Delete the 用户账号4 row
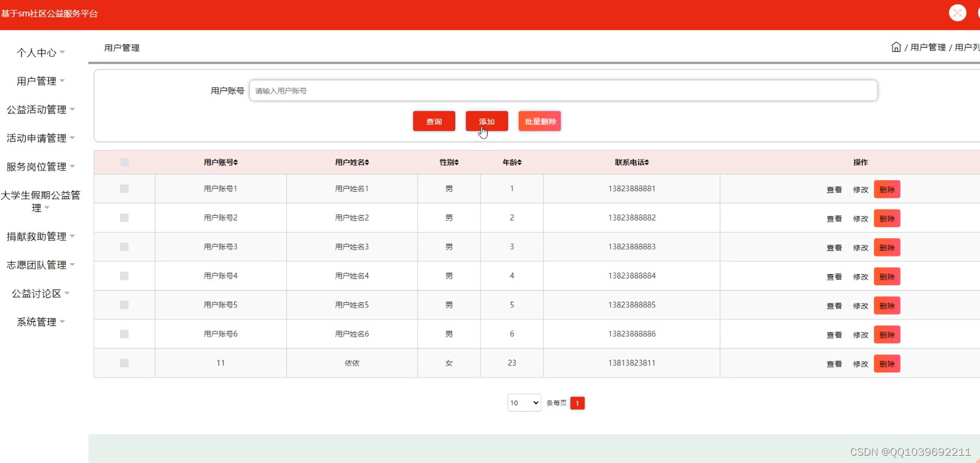Viewport: 980px width, 463px height. [887, 277]
